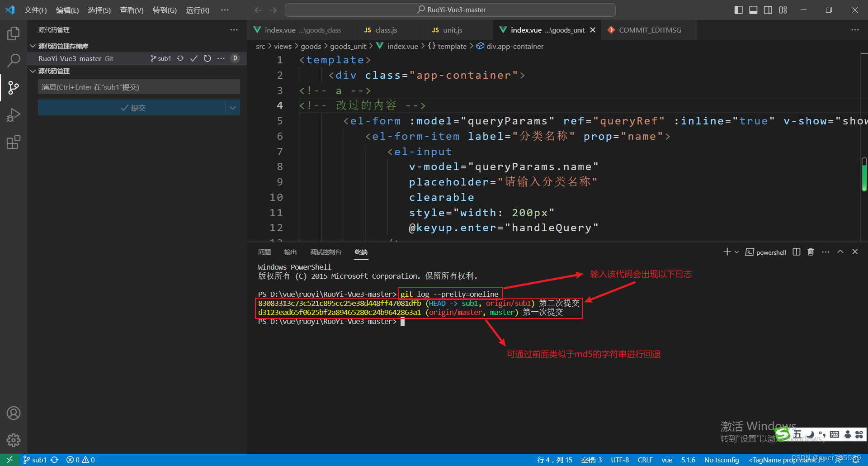Switch to the Debug Console tab
This screenshot has width=868, height=466.
pos(325,252)
